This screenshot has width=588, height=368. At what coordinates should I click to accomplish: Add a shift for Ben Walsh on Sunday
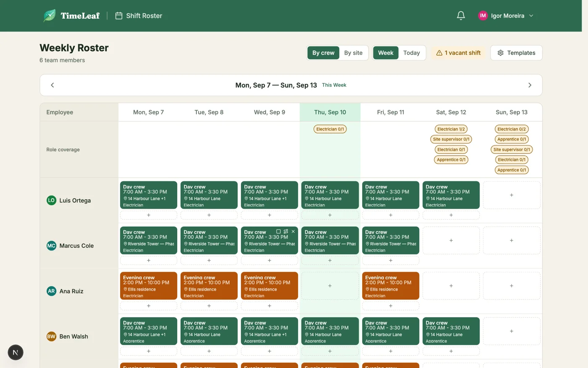(x=512, y=331)
